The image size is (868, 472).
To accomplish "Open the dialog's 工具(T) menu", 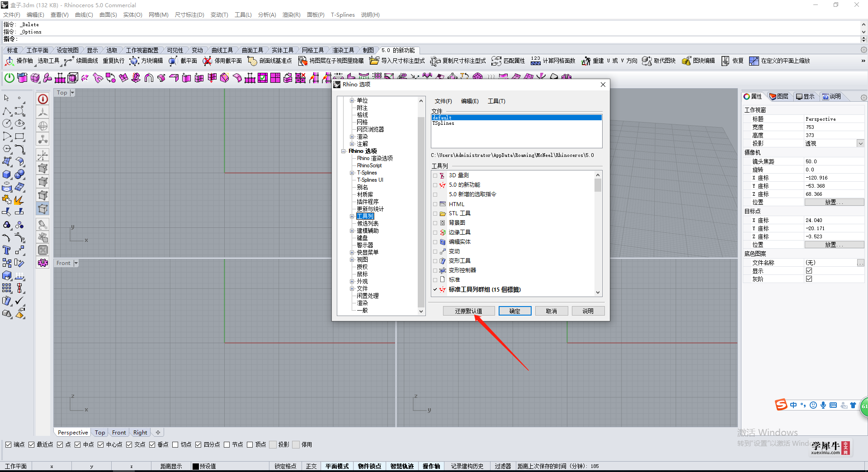I will (x=496, y=101).
